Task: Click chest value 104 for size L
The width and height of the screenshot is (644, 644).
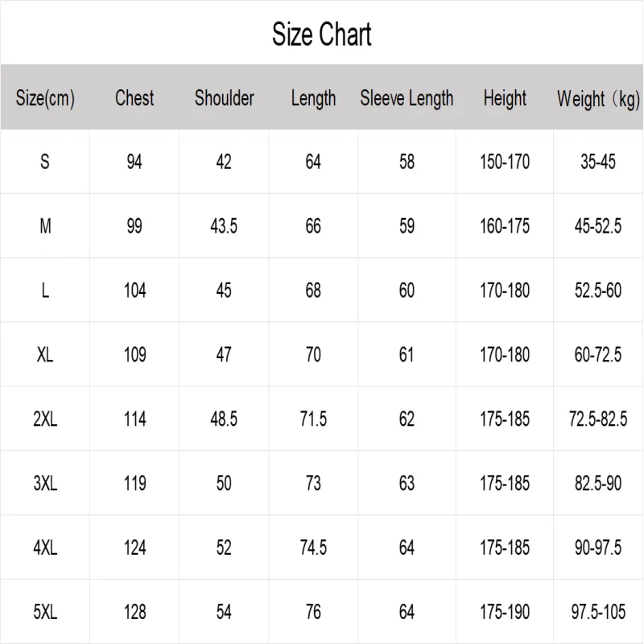Action: 134,291
